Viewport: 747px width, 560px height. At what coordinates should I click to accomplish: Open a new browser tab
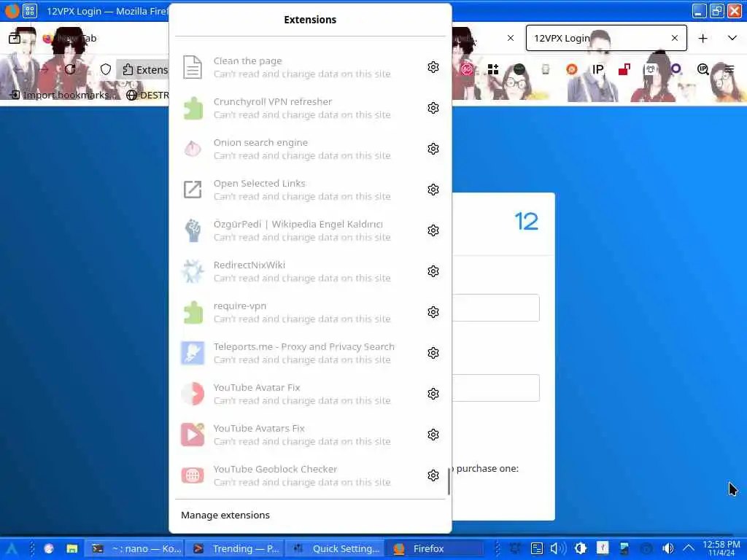(x=703, y=38)
